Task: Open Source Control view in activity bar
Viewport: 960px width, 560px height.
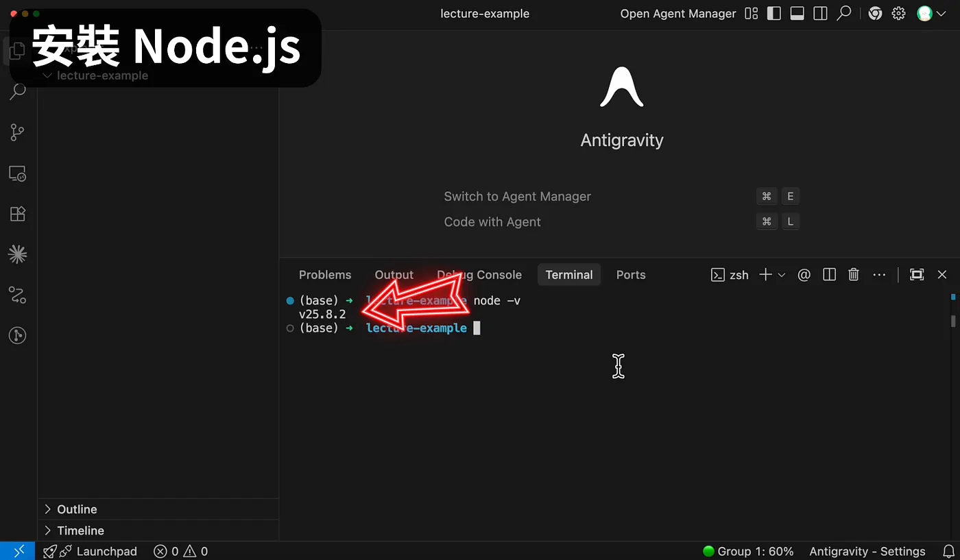Action: pyautogui.click(x=18, y=132)
